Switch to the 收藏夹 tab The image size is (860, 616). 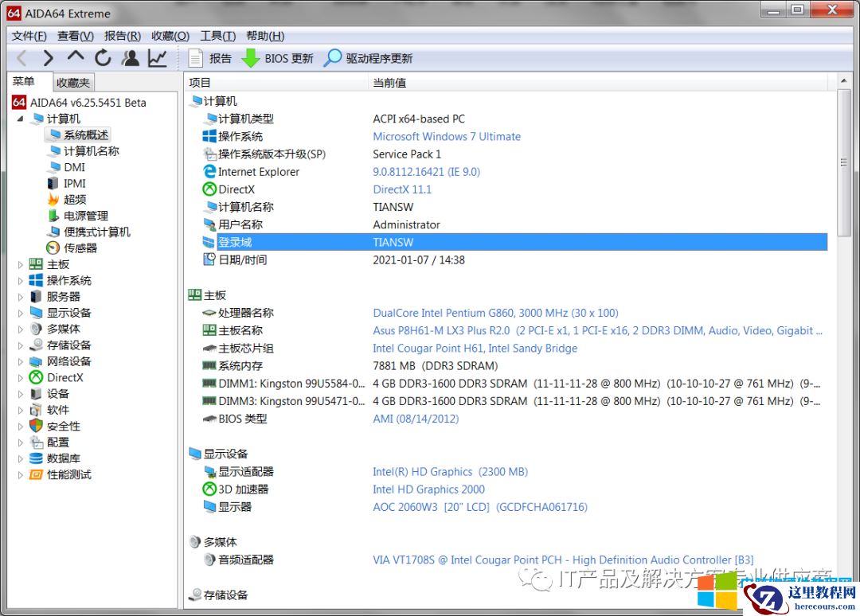[x=73, y=83]
